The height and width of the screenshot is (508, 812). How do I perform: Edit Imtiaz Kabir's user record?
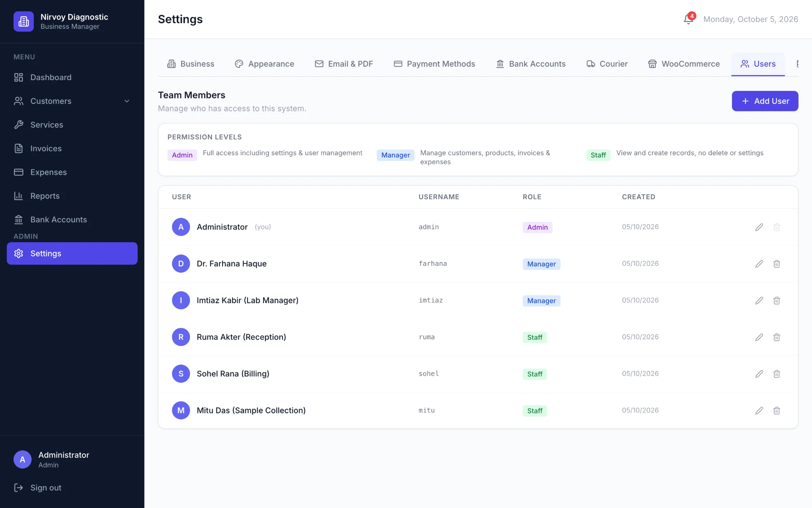click(x=759, y=300)
